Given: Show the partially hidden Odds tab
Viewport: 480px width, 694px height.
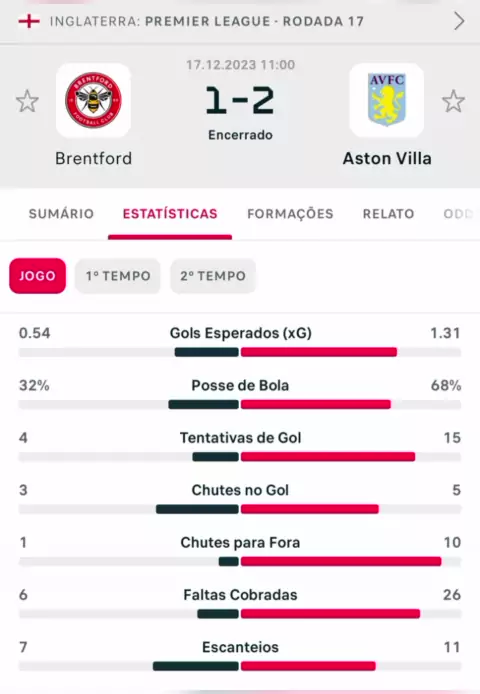Looking at the screenshot, I should click(x=458, y=214).
